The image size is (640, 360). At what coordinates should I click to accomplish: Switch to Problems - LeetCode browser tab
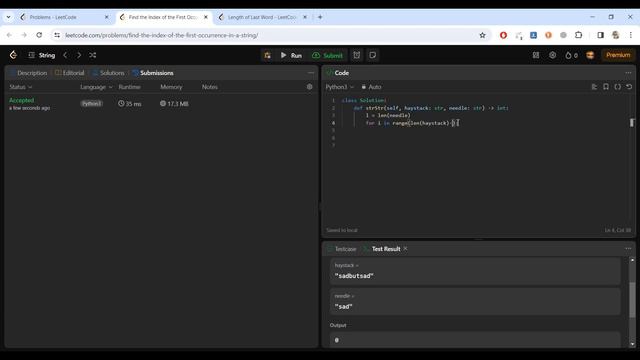(53, 17)
